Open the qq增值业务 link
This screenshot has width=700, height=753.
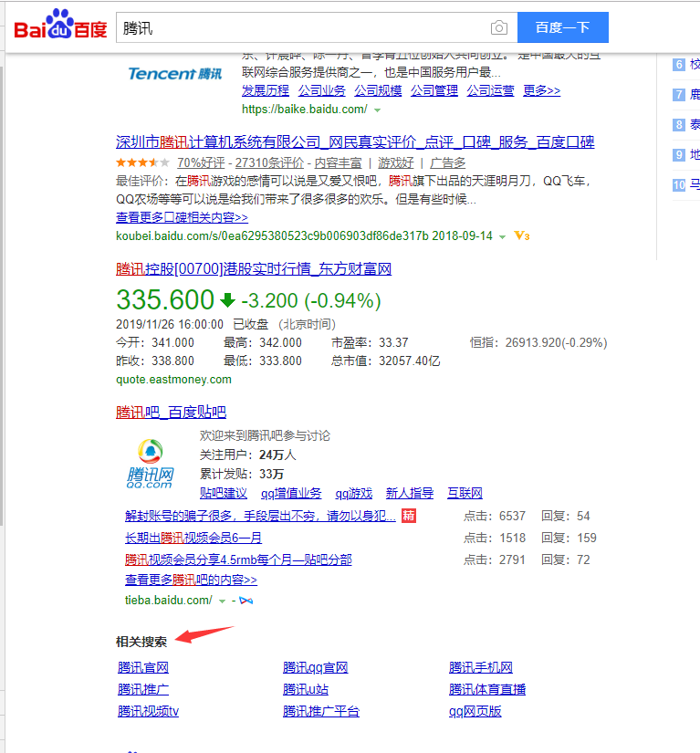pyautogui.click(x=291, y=493)
